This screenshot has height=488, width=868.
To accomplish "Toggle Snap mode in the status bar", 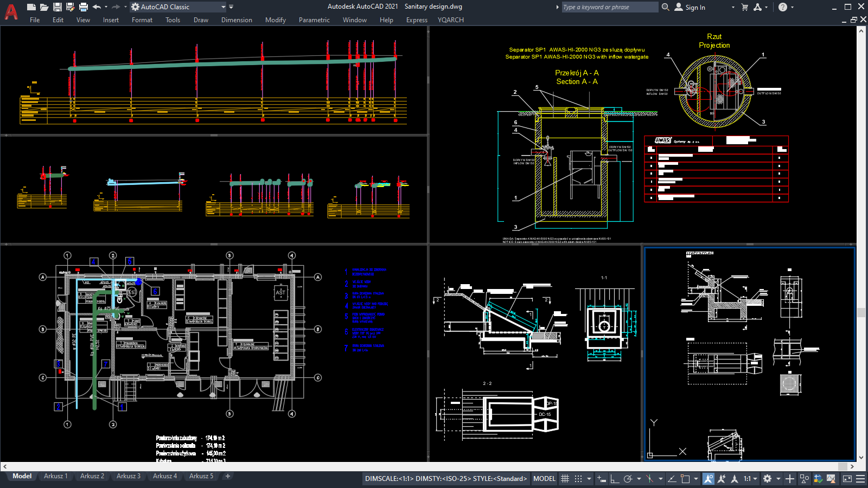I will (x=578, y=479).
